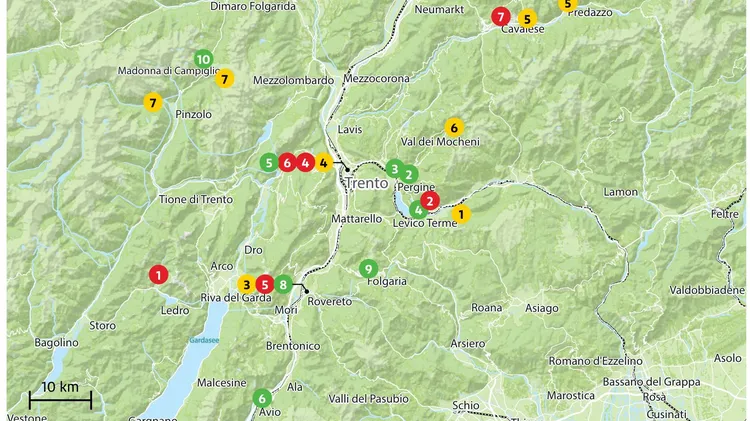The width and height of the screenshot is (750, 421).
Task: Select red marker 6 west of Trento
Action: (x=287, y=163)
